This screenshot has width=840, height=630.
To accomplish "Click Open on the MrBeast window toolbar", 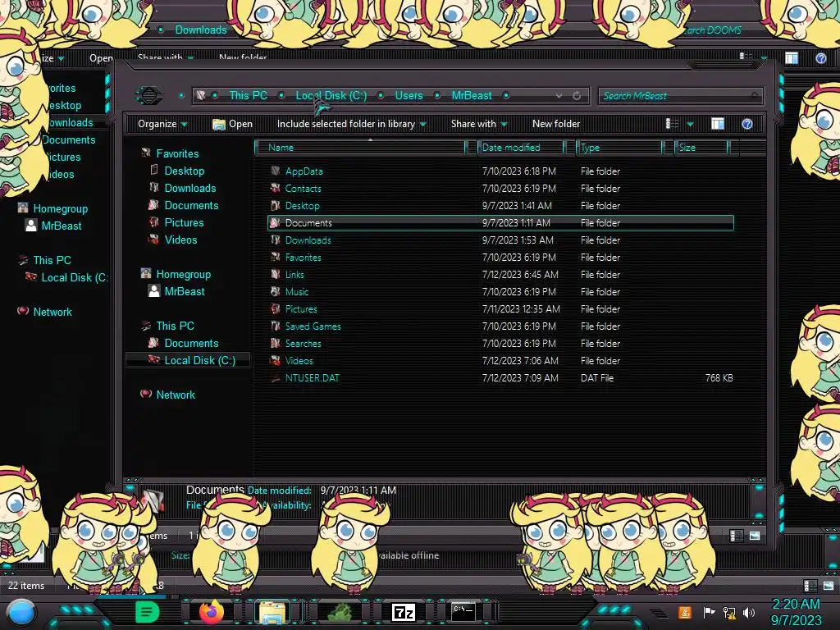I will pos(232,125).
